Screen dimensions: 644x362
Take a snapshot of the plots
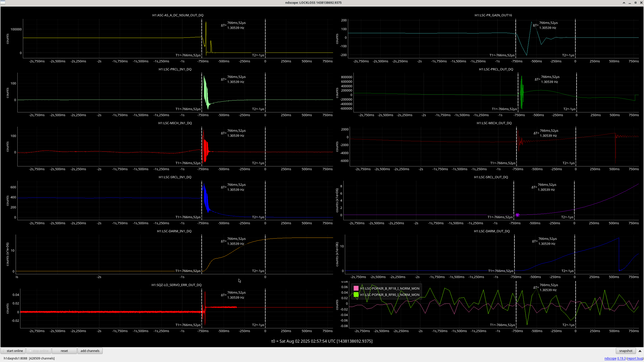(626, 351)
